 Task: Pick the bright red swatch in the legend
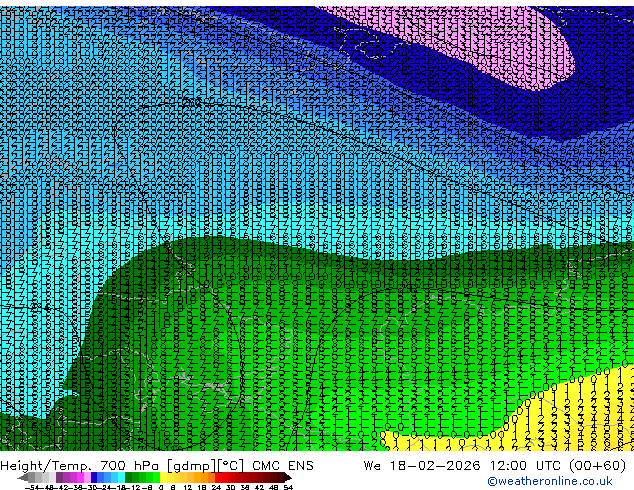(x=218, y=477)
